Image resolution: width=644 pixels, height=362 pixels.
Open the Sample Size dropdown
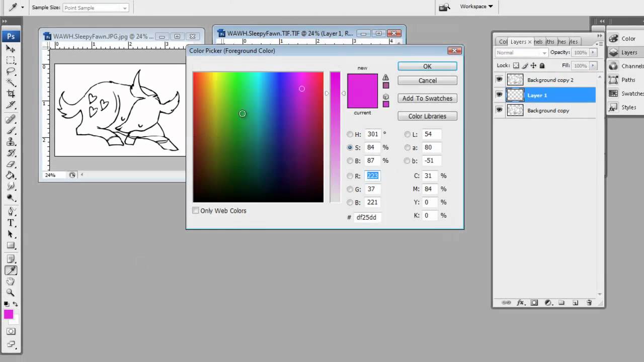[96, 8]
